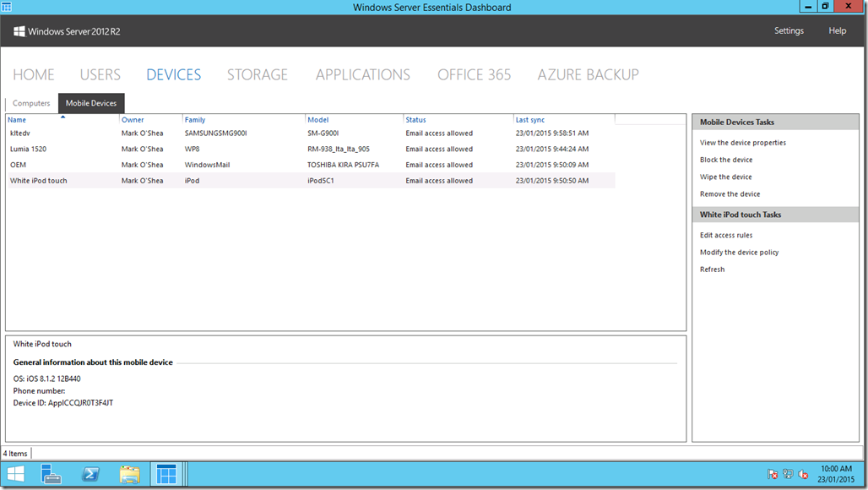Click the 23/01/2015 9:58:51 AM sync time
Viewport: 868px width, 490px height.
click(552, 133)
